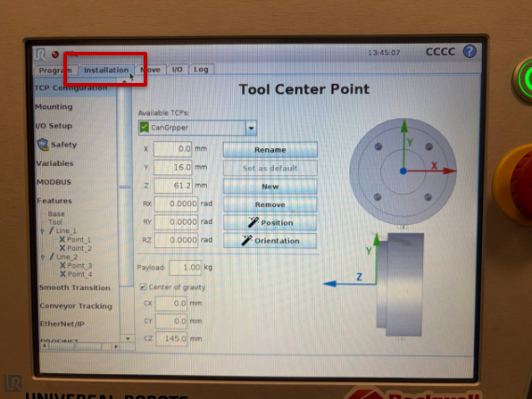This screenshot has width=532, height=399.
Task: Click the Position button
Action: [x=270, y=222]
